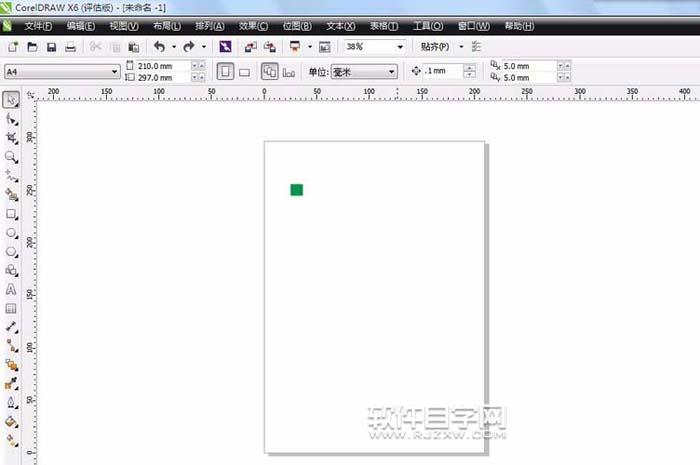This screenshot has width=700, height=465.
Task: Select the Rectangle tool
Action: coord(12,214)
